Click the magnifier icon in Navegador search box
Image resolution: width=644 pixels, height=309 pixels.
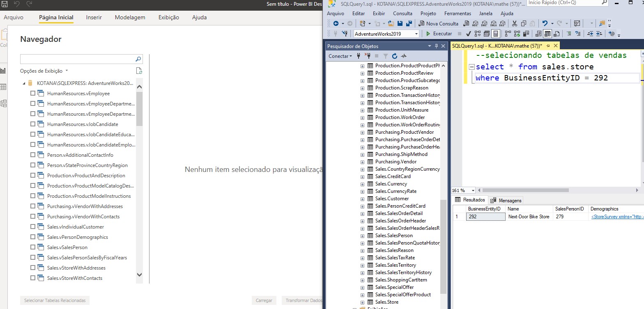[x=138, y=59]
